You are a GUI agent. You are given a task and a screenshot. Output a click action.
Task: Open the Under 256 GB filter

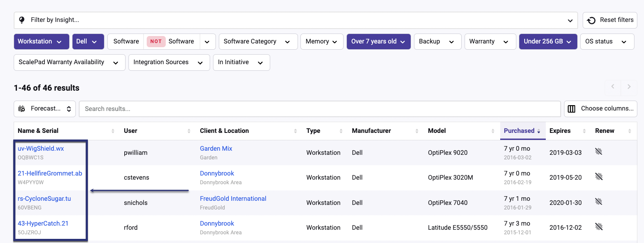coord(548,41)
